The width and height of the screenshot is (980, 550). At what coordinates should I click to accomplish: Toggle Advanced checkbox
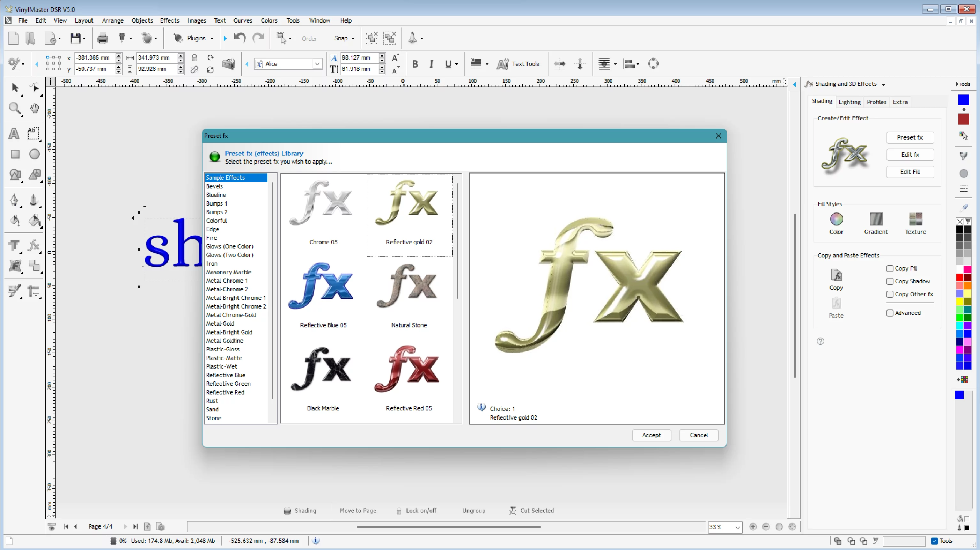[x=890, y=313]
